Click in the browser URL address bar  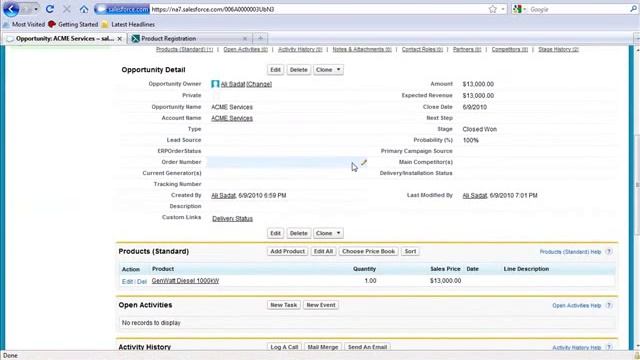(x=318, y=9)
